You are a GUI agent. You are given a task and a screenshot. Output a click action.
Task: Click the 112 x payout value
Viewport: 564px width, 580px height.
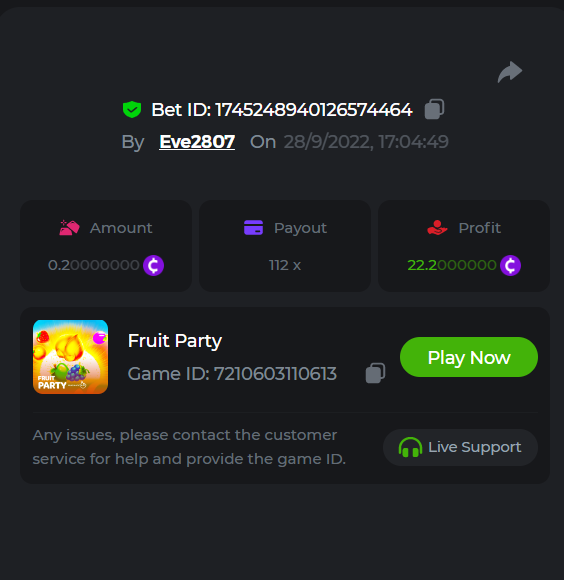tap(285, 265)
